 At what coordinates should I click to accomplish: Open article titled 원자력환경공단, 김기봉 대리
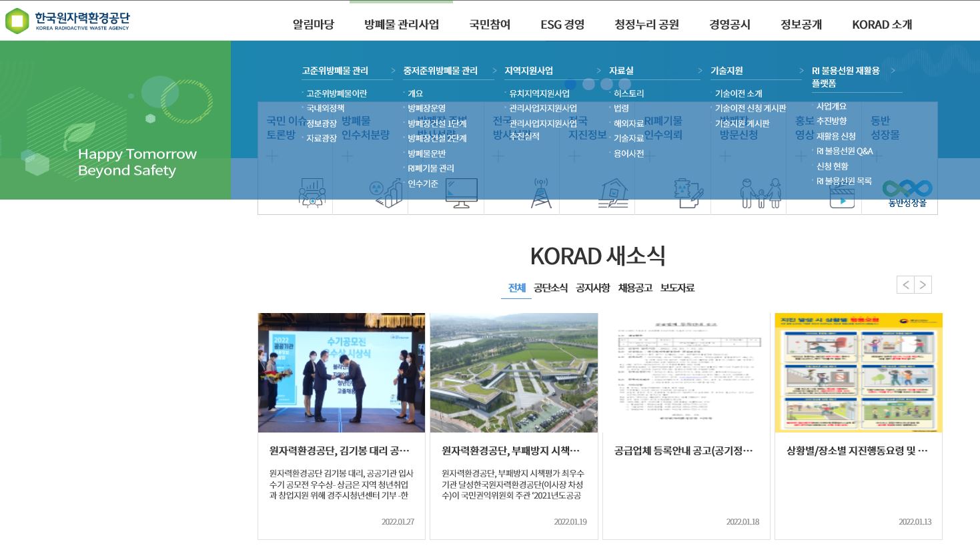tap(340, 451)
